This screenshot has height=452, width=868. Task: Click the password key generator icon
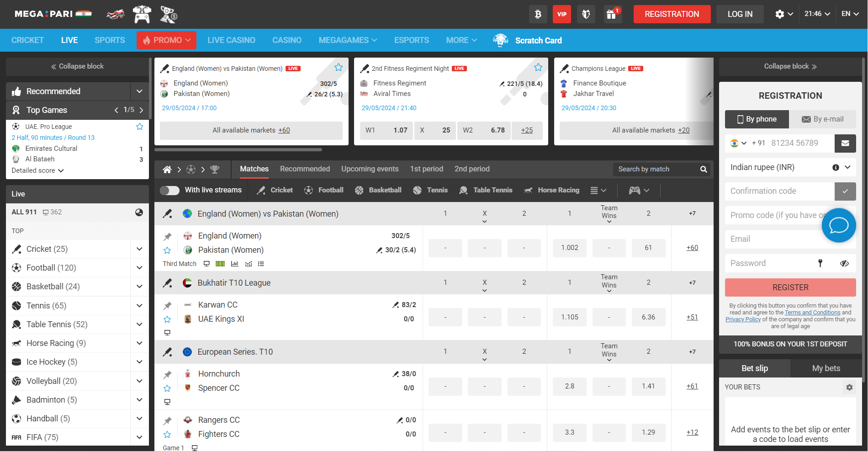click(820, 263)
